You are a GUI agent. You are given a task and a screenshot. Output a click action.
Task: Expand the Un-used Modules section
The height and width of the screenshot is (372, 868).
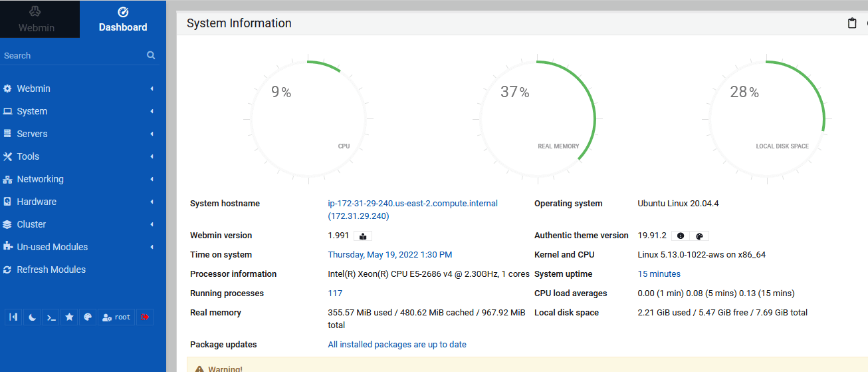tap(52, 247)
